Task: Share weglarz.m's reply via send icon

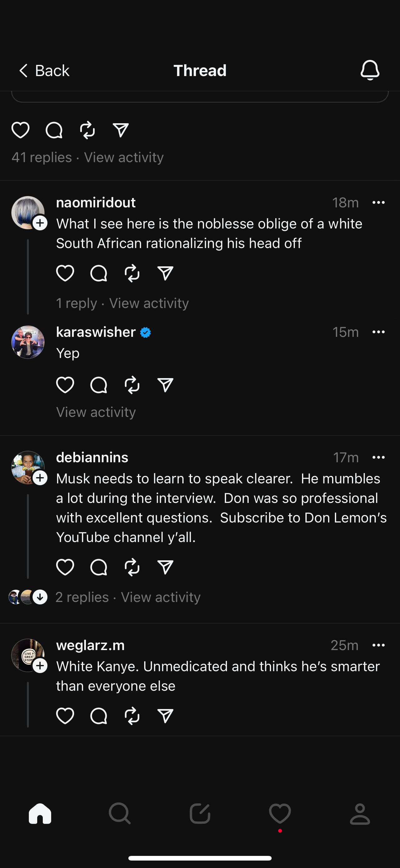Action: (165, 716)
